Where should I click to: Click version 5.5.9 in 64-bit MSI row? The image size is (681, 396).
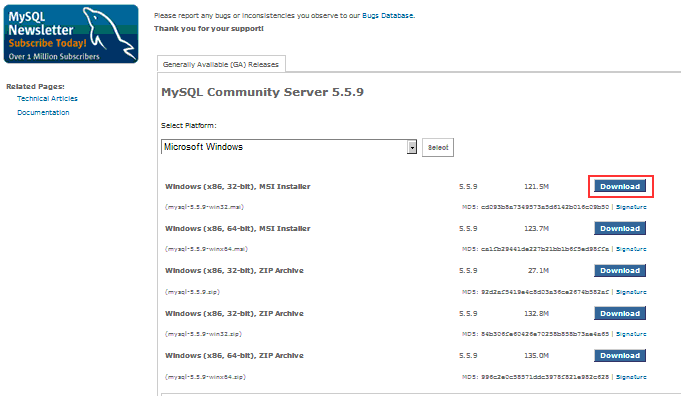point(468,229)
